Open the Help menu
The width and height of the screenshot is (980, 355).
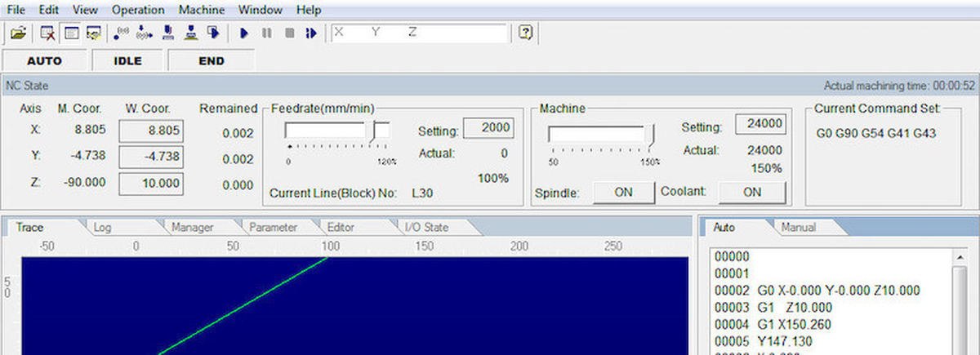click(x=309, y=10)
